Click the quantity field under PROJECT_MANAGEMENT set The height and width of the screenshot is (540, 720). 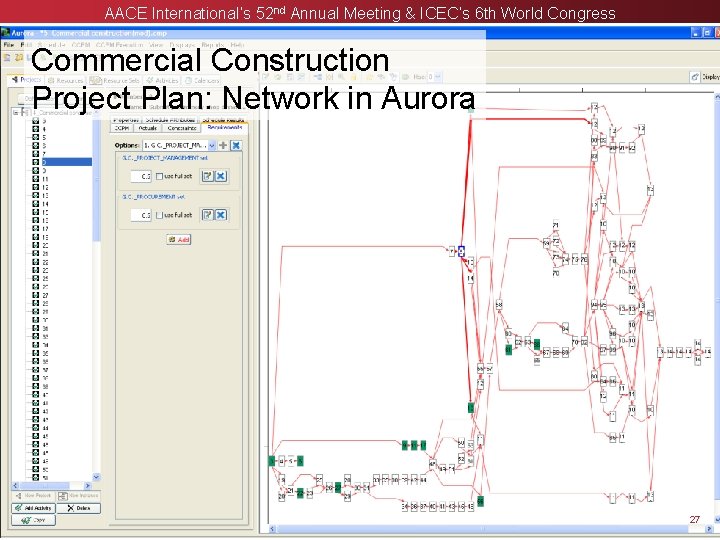(141, 176)
